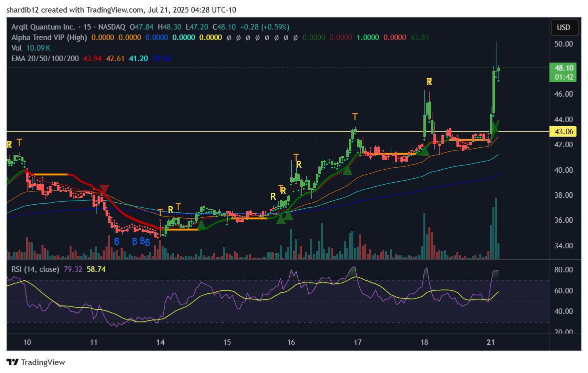Click the change value +0.28 (+0.59%)
Image resolution: width=588 pixels, height=373 pixels.
point(265,27)
